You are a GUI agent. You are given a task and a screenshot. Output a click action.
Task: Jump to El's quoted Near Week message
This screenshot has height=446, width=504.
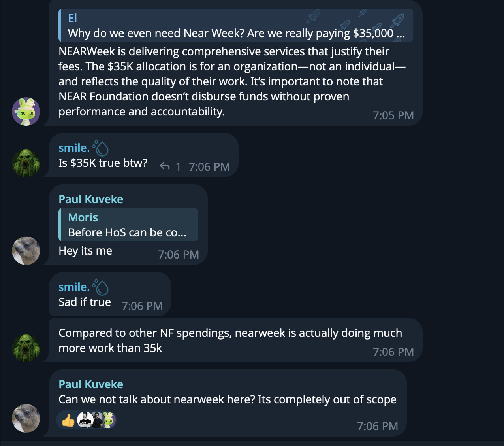(236, 25)
